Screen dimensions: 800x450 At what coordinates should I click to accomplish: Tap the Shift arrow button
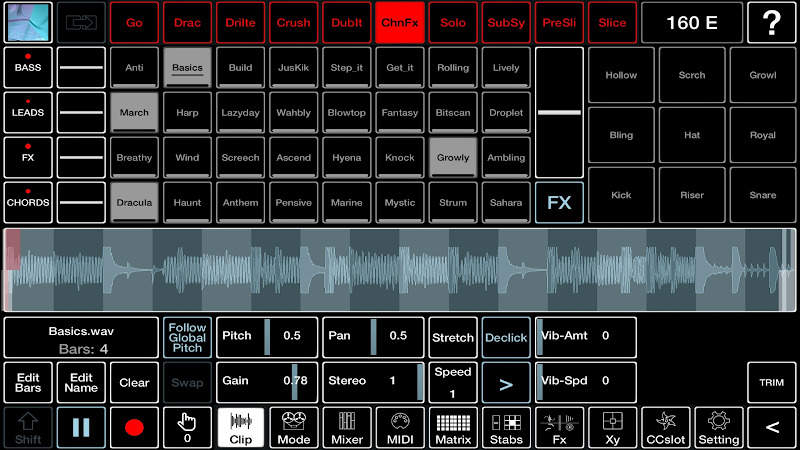tap(28, 428)
